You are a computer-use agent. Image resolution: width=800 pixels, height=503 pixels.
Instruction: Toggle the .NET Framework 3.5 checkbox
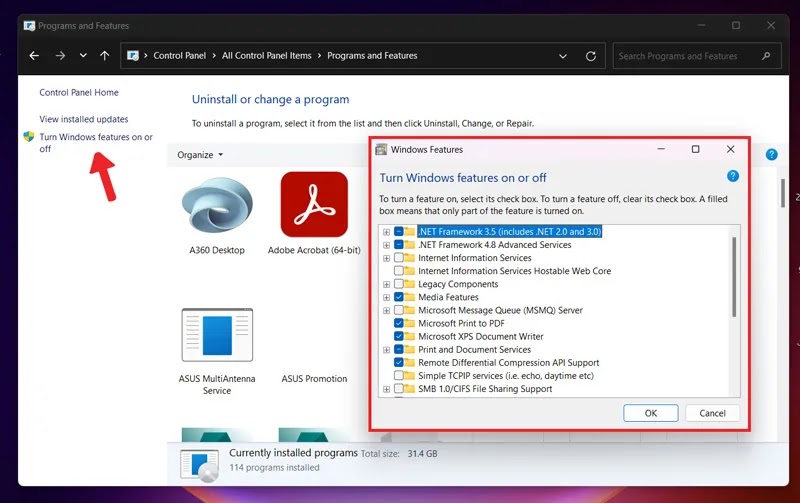point(398,231)
